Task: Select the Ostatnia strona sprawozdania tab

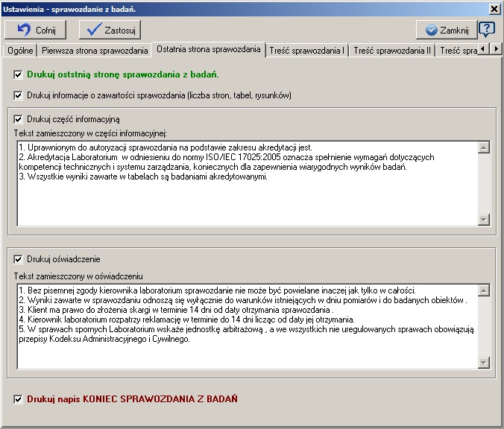Action: pos(208,49)
